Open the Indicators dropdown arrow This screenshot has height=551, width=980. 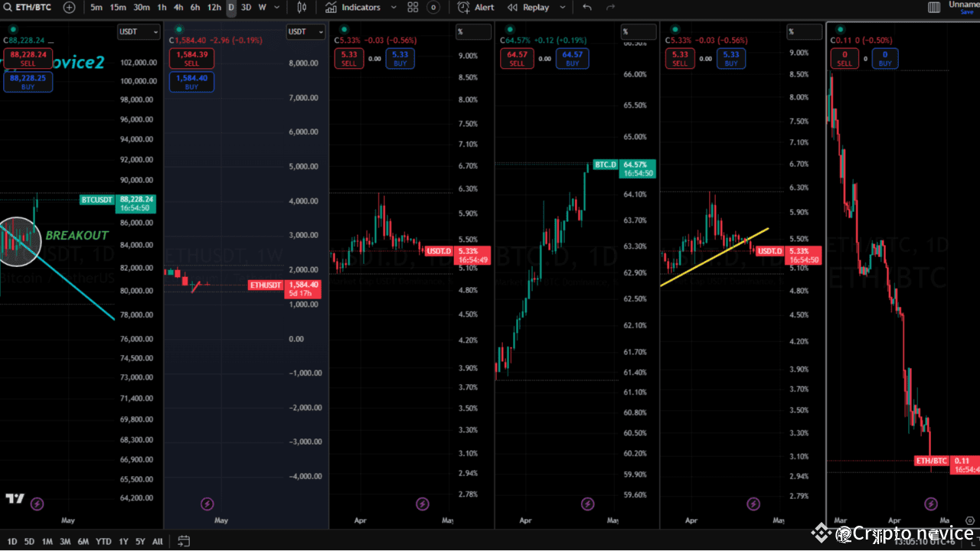click(x=394, y=7)
